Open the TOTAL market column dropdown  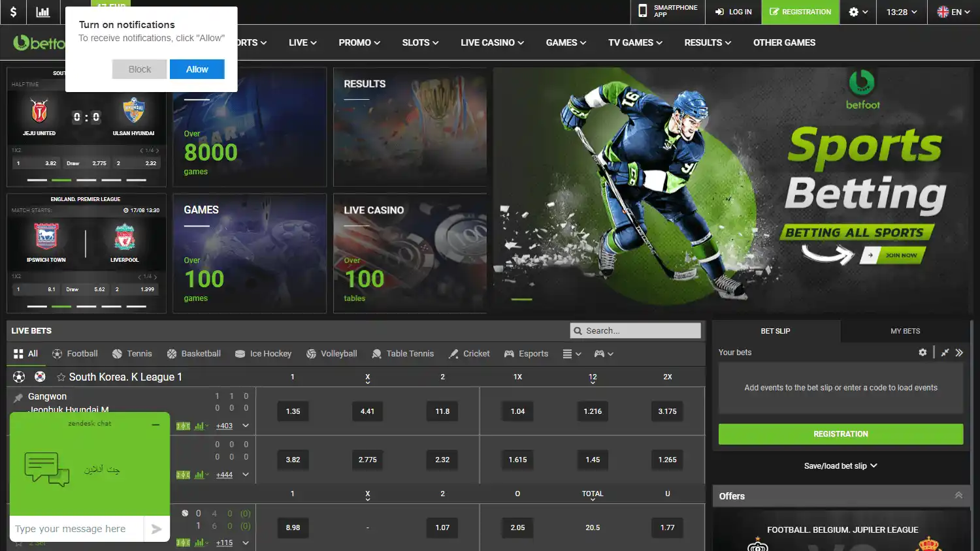[x=593, y=496]
